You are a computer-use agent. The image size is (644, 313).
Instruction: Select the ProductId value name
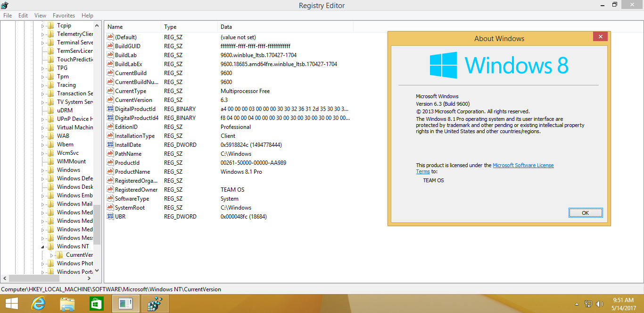pyautogui.click(x=127, y=163)
